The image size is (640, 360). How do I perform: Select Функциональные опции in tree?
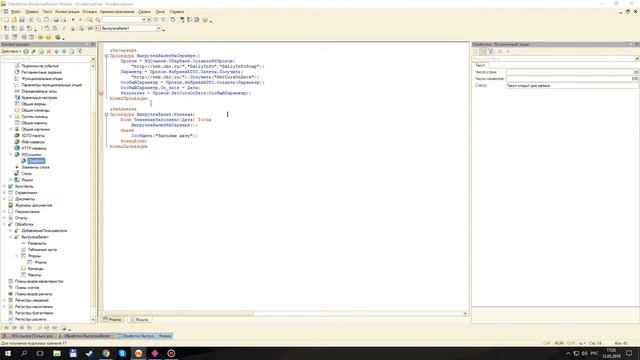pos(42,78)
